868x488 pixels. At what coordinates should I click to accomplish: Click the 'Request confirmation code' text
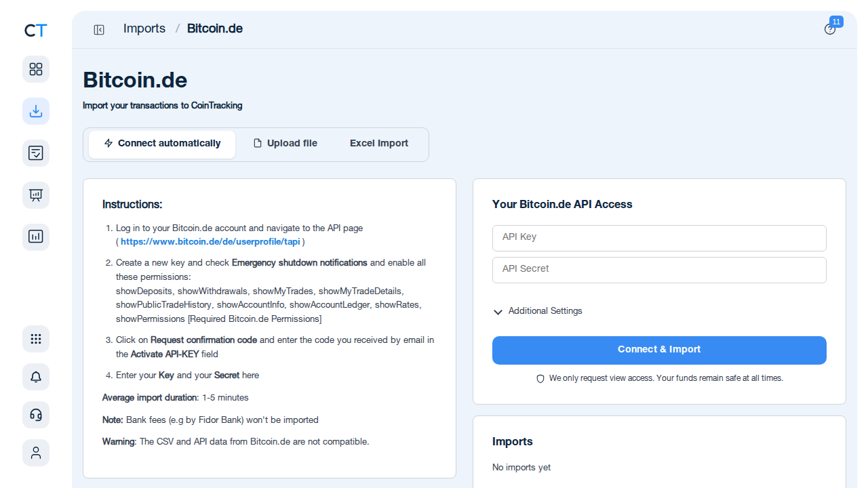click(203, 340)
